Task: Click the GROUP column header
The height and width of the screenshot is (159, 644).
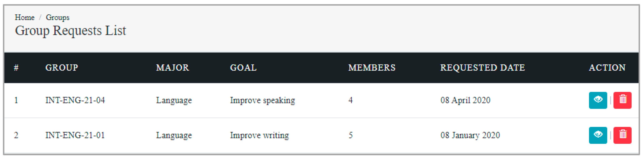Action: 61,68
